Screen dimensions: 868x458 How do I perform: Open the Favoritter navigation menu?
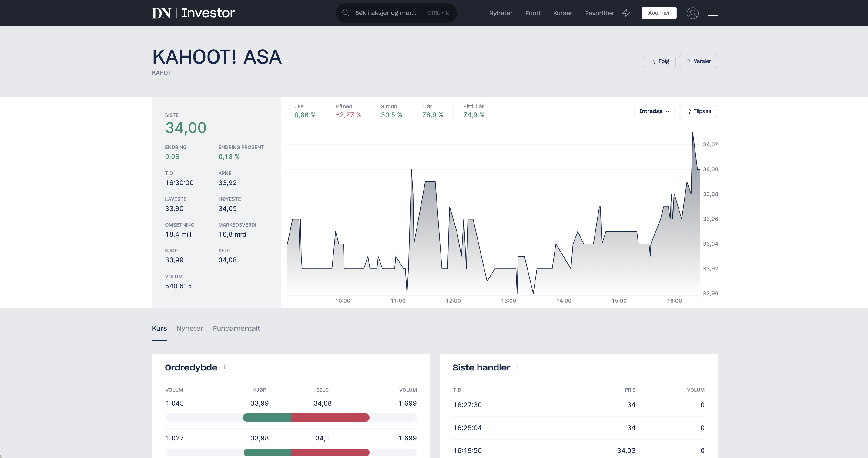tap(599, 13)
